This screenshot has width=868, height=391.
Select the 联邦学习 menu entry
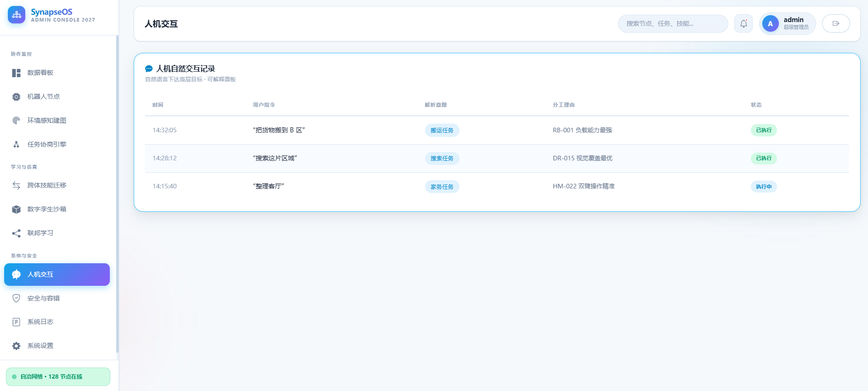[x=57, y=233]
